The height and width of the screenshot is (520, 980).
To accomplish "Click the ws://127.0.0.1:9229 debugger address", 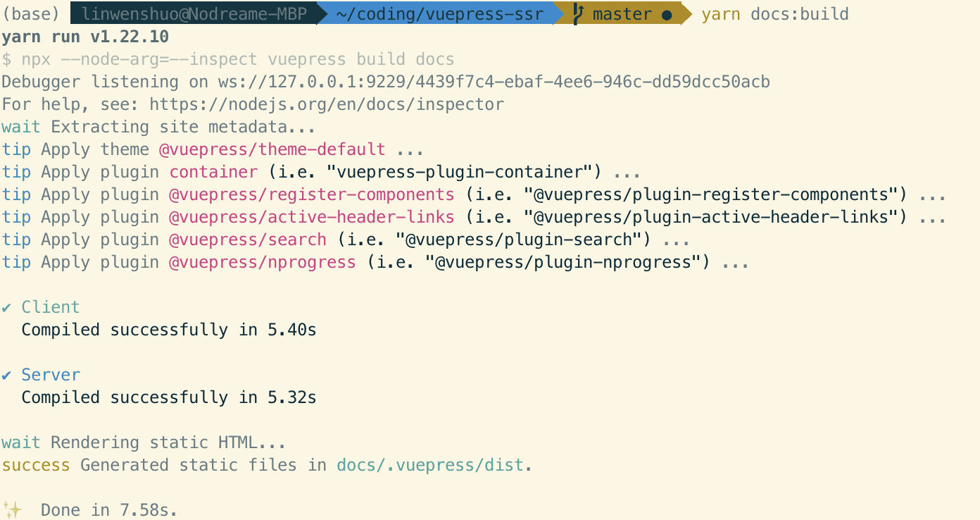I will pyautogui.click(x=494, y=82).
